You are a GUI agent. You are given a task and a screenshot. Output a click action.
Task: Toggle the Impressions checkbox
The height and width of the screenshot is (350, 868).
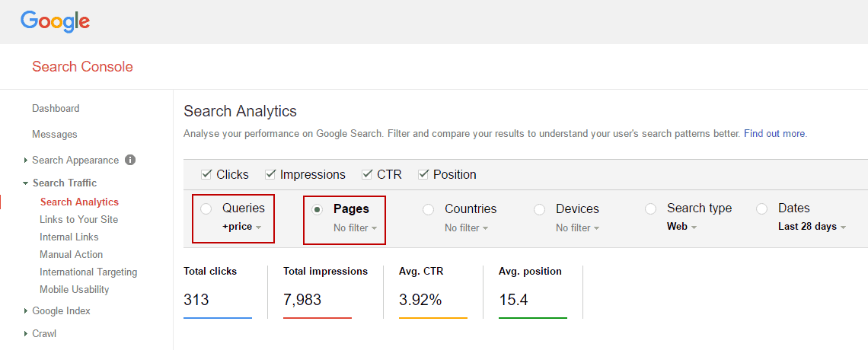coord(270,174)
